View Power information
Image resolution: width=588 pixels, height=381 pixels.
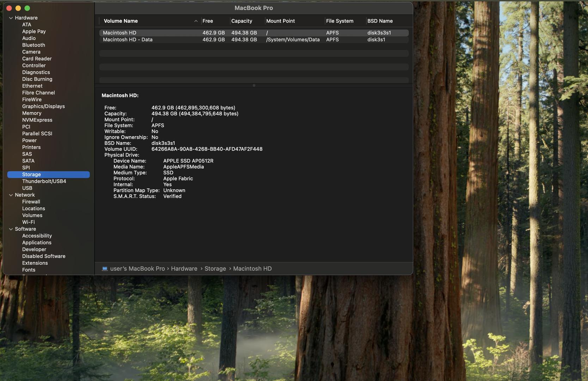(x=29, y=140)
